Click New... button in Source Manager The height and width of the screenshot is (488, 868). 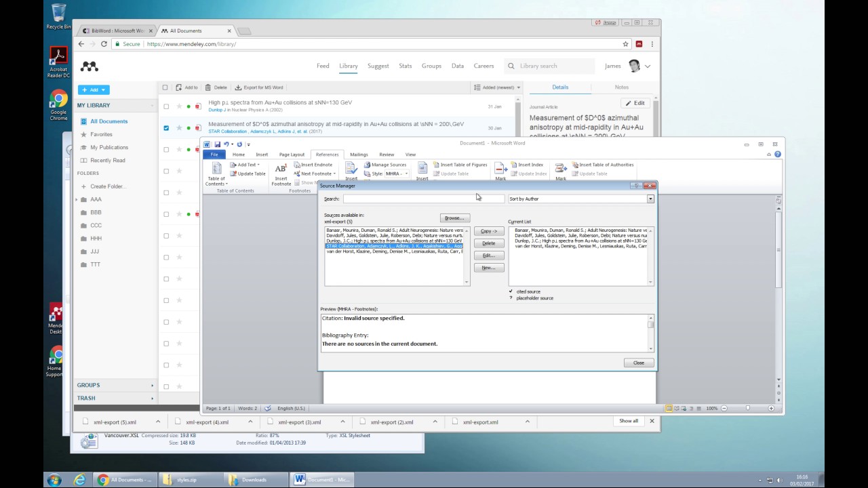488,268
